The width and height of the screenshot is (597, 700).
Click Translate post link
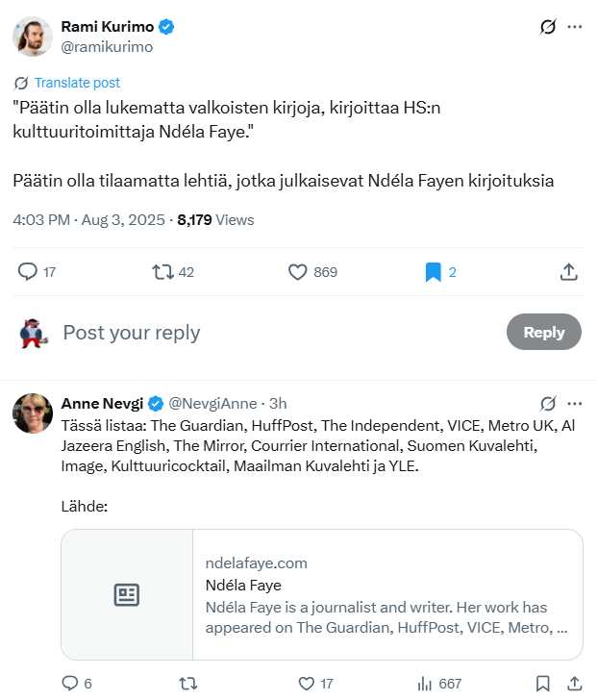point(76,83)
